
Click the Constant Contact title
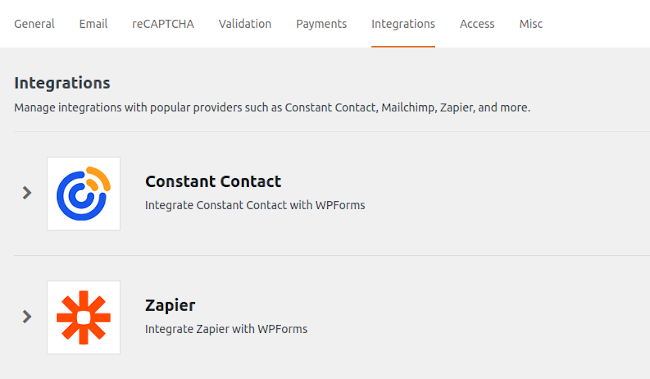(x=213, y=182)
